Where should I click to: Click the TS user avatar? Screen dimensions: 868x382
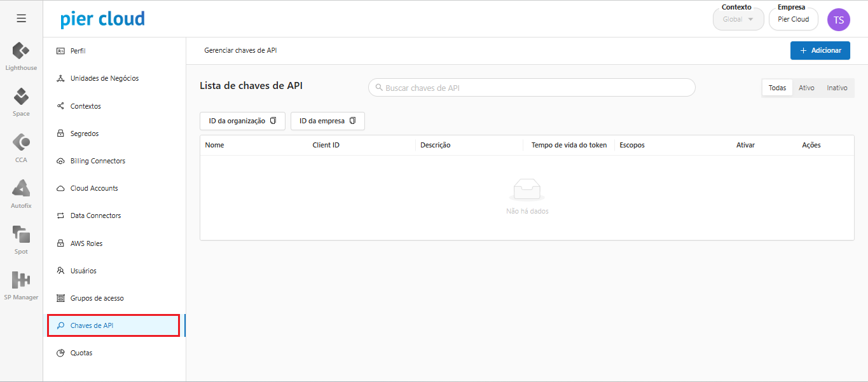838,20
